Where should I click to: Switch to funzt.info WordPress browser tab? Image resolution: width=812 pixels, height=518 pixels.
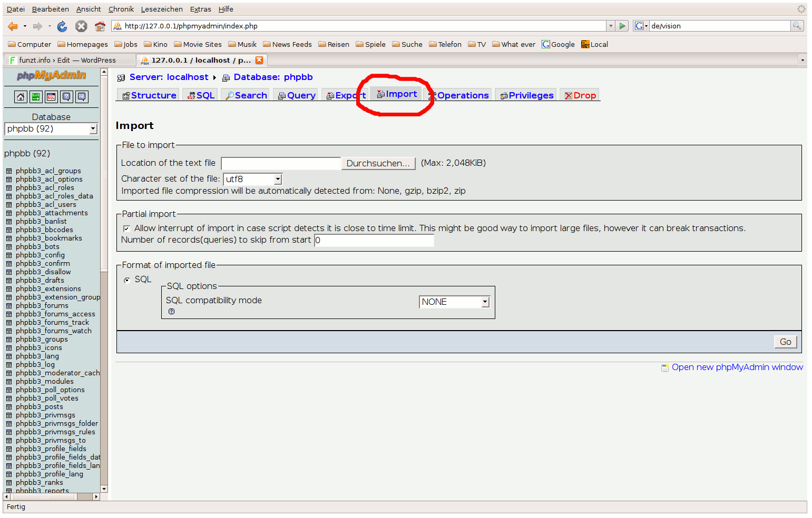[70, 60]
